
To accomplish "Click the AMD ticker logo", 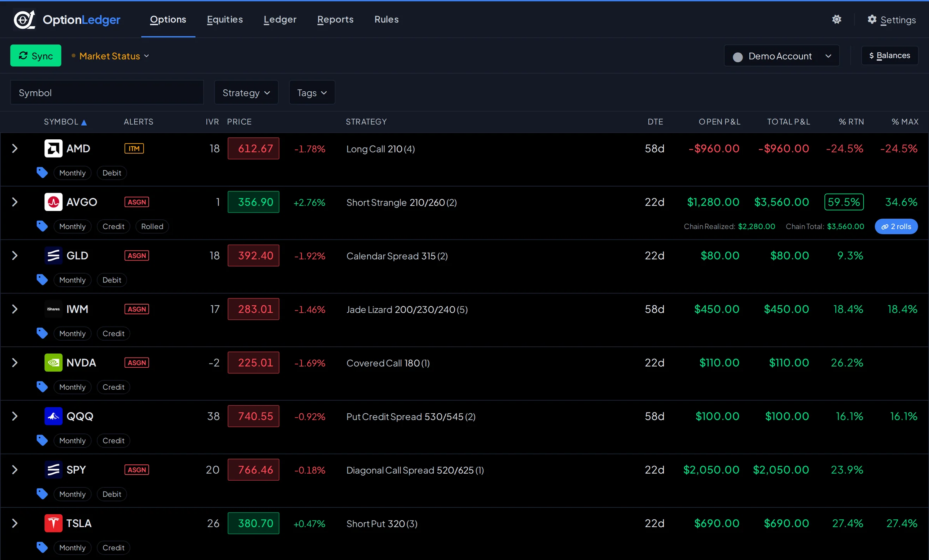I will (x=53, y=149).
